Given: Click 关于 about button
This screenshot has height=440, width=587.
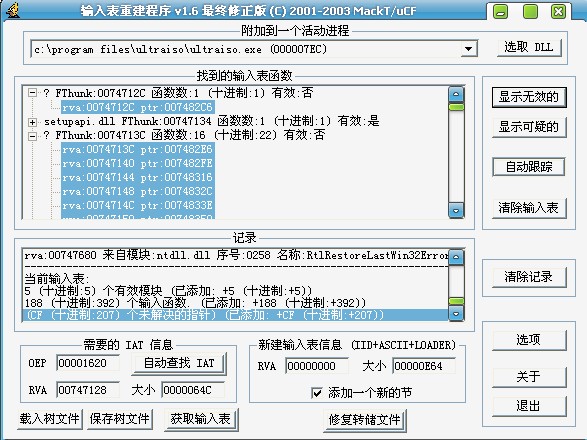Looking at the screenshot, I should click(529, 377).
